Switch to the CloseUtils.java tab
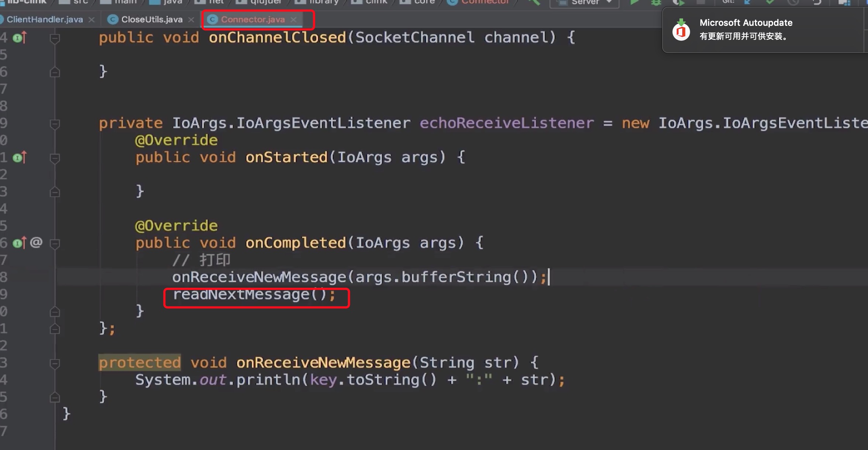Screen dimensions: 868x450 tap(152, 20)
